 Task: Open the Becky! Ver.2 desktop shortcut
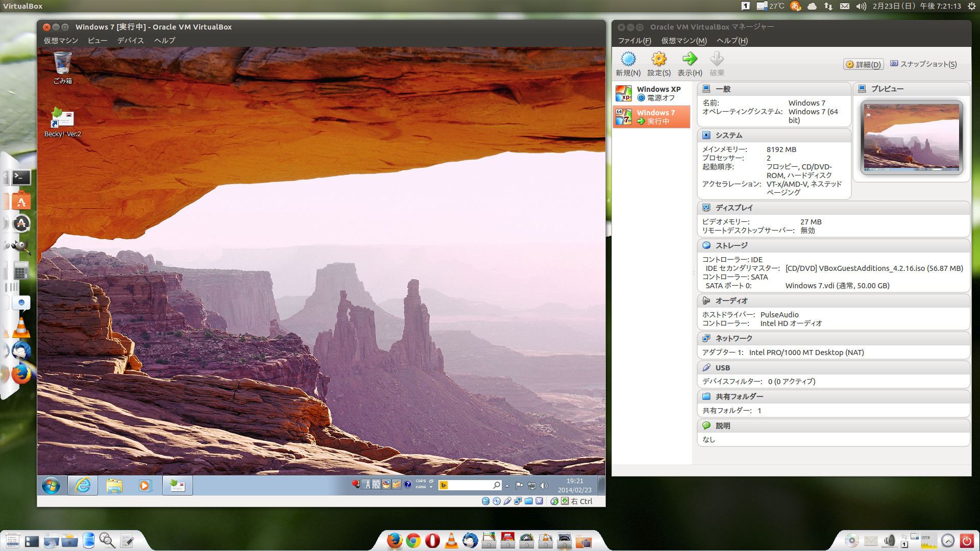click(x=62, y=122)
